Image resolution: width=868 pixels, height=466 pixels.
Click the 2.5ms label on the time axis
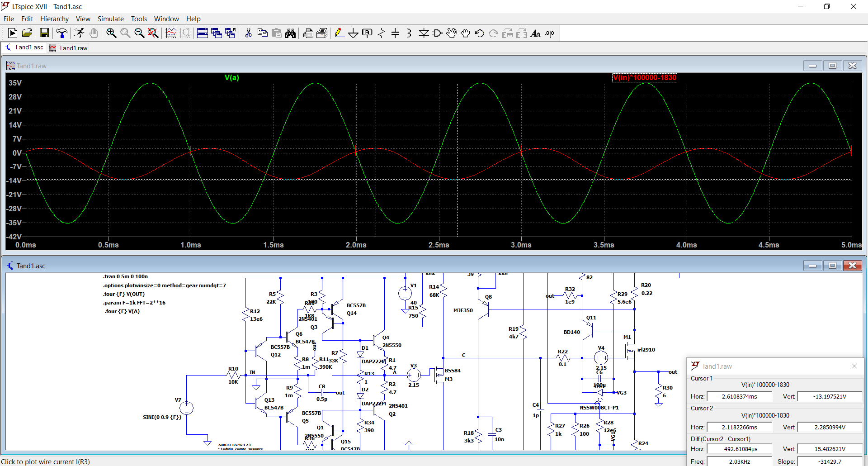point(439,245)
